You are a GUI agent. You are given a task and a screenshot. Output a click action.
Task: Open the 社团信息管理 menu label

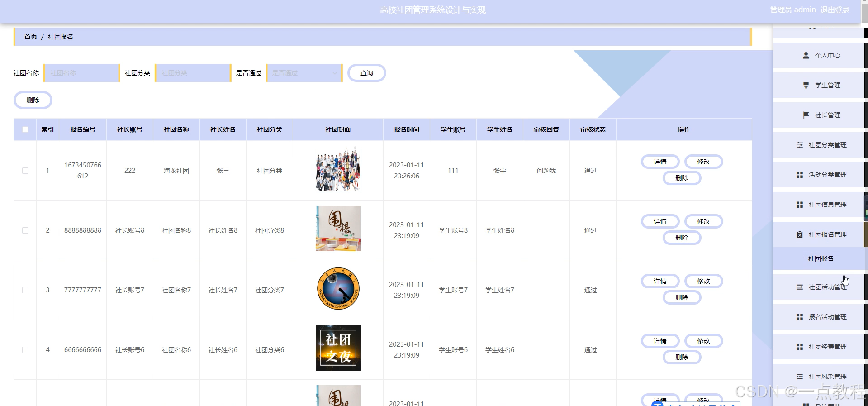point(827,205)
